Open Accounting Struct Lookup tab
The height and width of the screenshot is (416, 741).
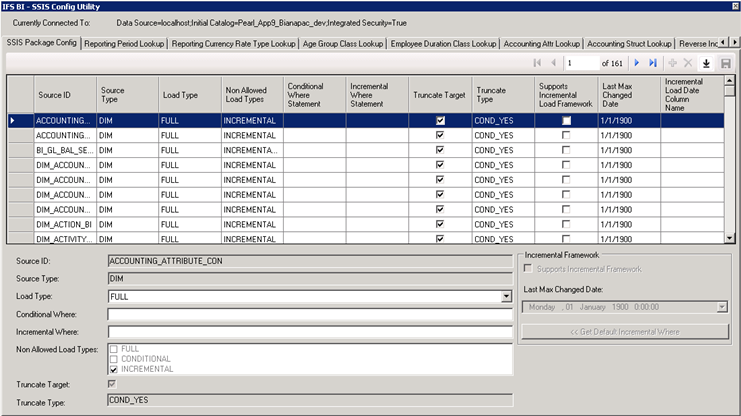click(629, 43)
